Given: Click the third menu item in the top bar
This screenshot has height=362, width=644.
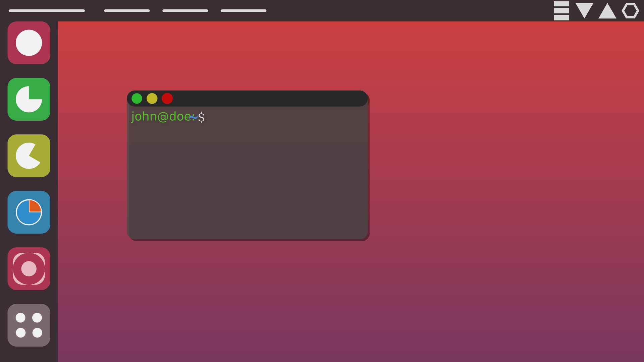Looking at the screenshot, I should [x=185, y=11].
